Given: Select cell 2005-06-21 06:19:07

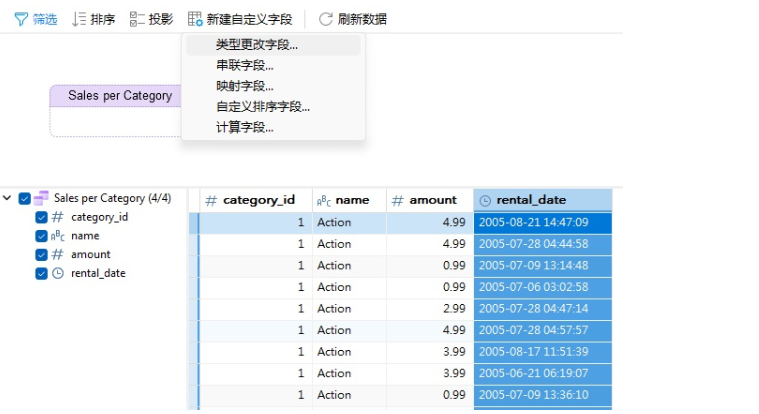Looking at the screenshot, I should (543, 374).
